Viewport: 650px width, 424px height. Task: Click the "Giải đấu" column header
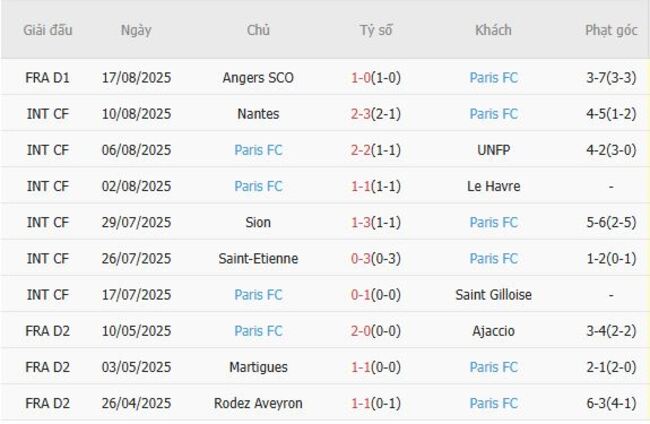tap(48, 30)
